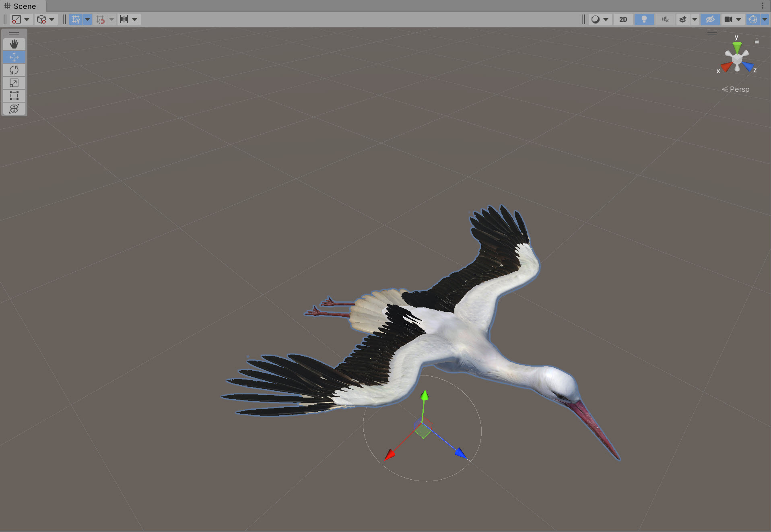The height and width of the screenshot is (532, 771).
Task: Select the Rect transform tool
Action: click(x=14, y=96)
